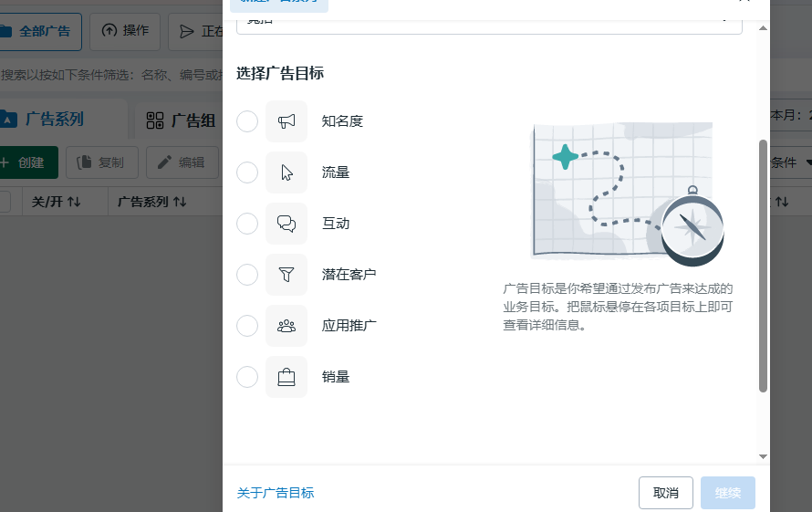Viewport: 812px width, 512px height.
Task: Switch to the 广告系列 tab
Action: [55, 119]
